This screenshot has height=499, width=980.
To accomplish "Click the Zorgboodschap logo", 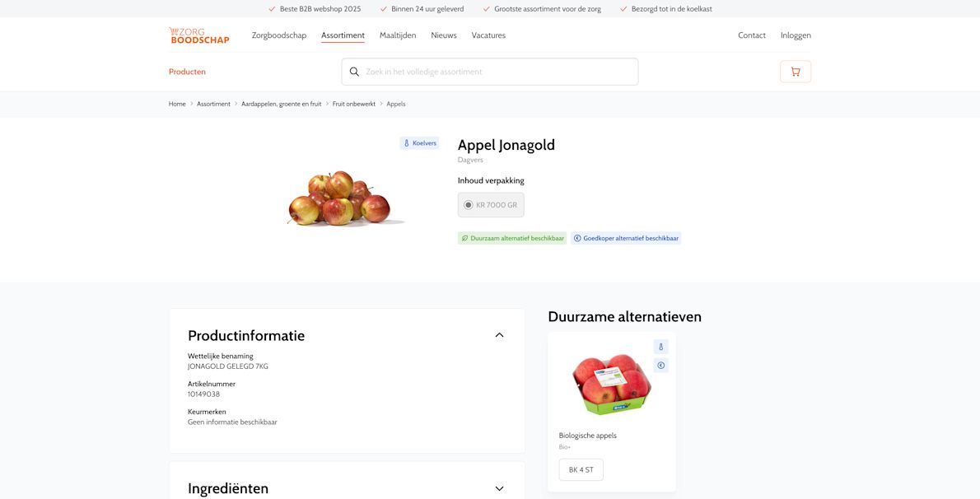I will [x=198, y=36].
